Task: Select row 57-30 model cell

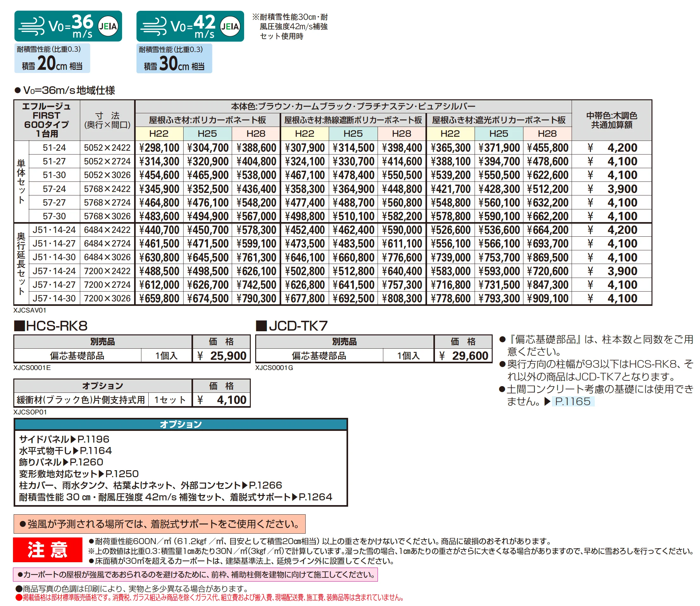Action: pyautogui.click(x=55, y=216)
